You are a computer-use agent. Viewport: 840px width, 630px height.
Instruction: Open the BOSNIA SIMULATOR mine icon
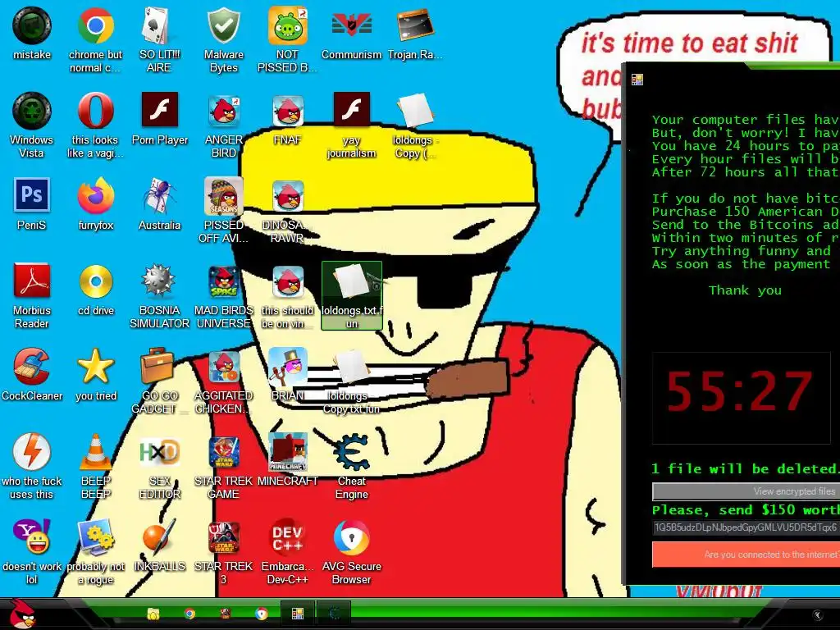tap(159, 294)
